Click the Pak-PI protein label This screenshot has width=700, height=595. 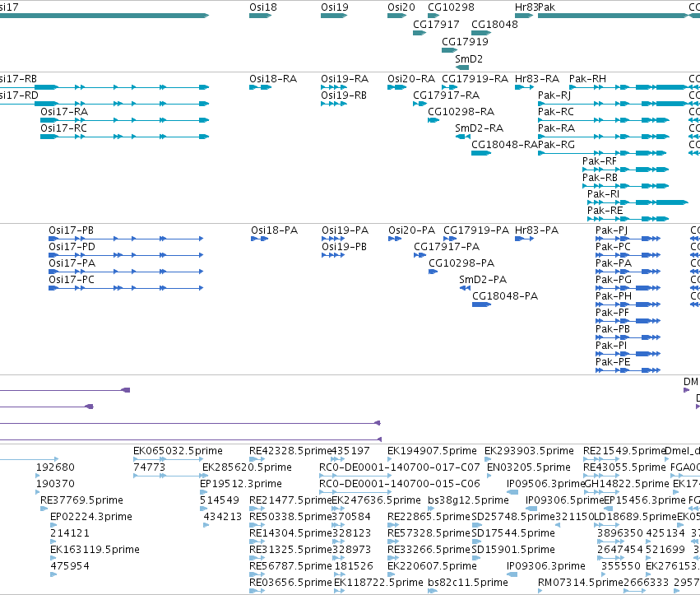click(611, 346)
